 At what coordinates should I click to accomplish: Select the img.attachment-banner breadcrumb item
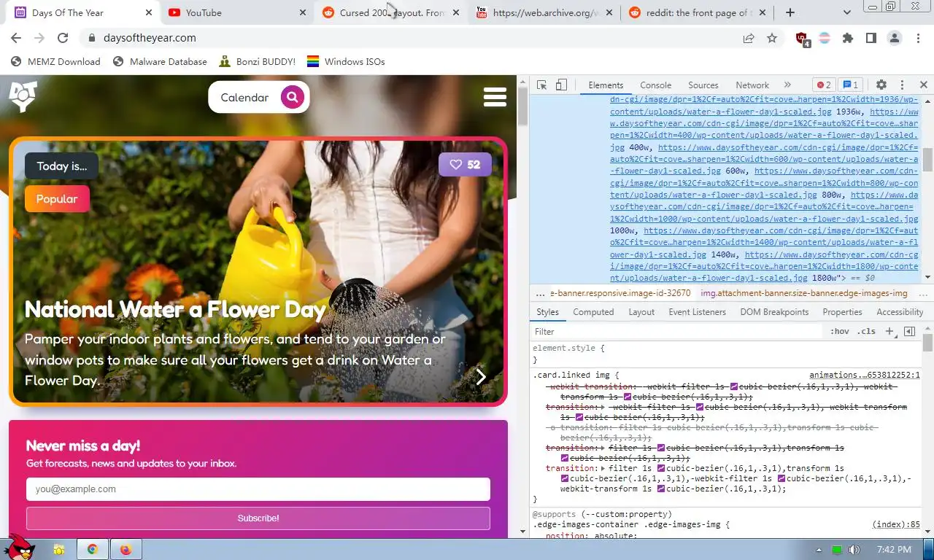click(x=804, y=293)
